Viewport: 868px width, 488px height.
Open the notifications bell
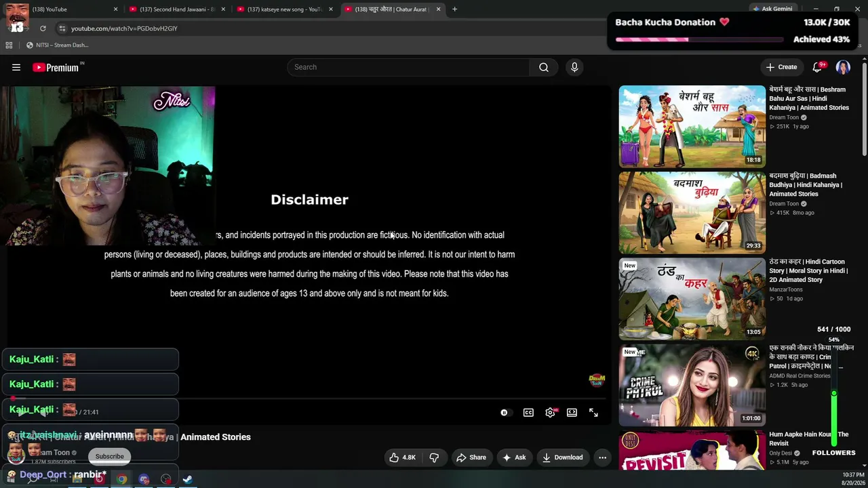[817, 67]
